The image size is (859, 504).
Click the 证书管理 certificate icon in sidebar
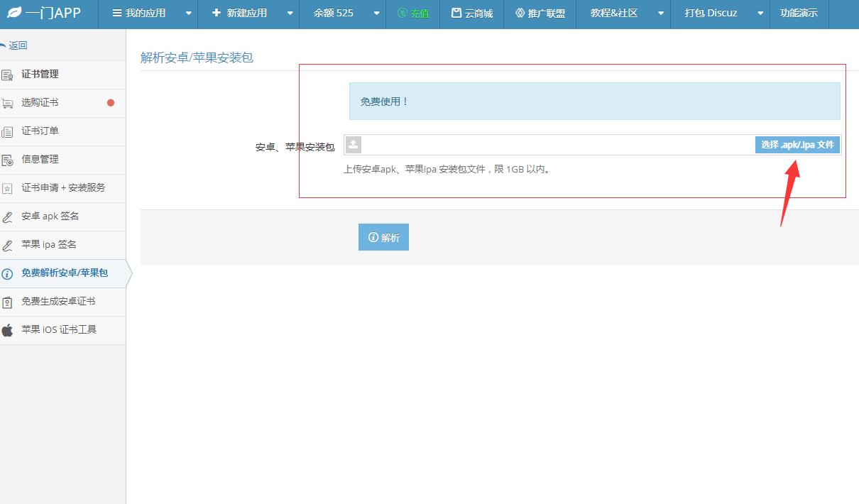8,75
